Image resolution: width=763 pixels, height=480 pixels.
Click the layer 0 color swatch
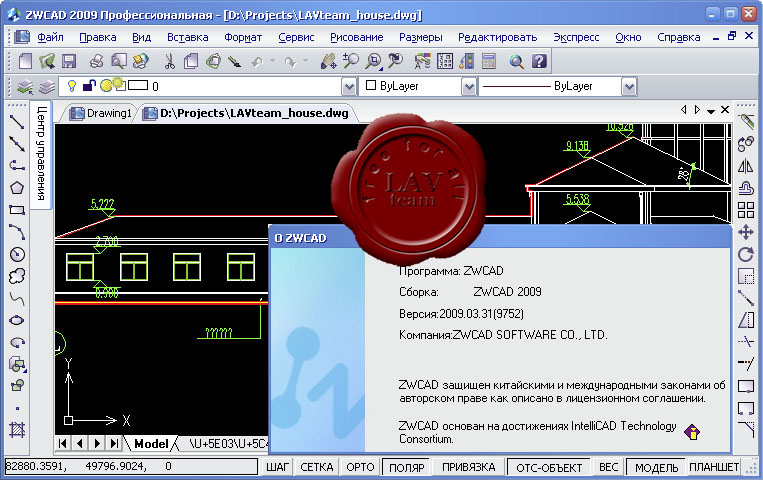pyautogui.click(x=138, y=86)
